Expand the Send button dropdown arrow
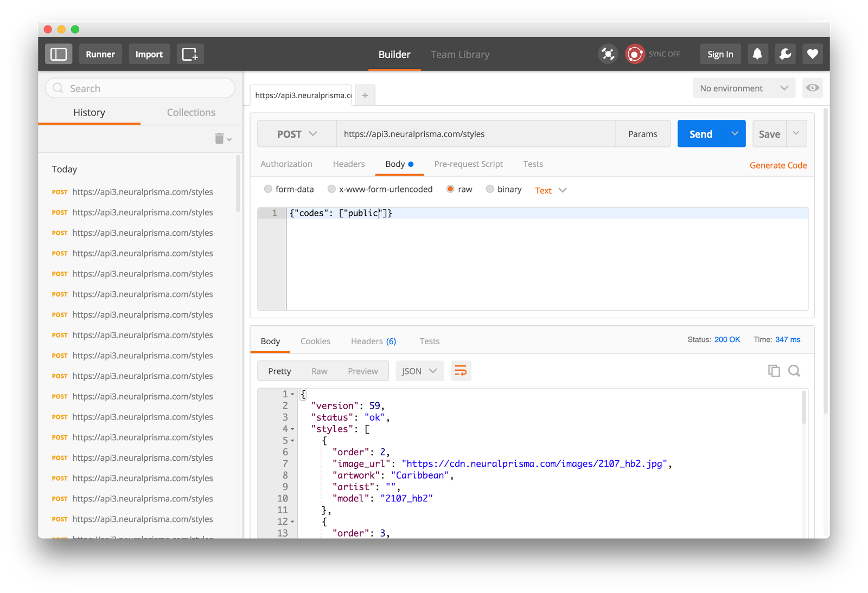The width and height of the screenshot is (868, 593). pyautogui.click(x=735, y=134)
